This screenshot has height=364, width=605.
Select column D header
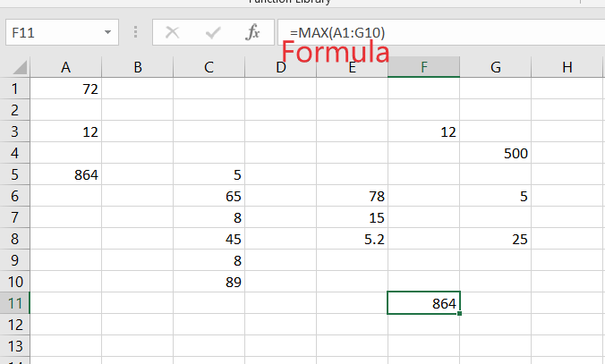coord(281,67)
